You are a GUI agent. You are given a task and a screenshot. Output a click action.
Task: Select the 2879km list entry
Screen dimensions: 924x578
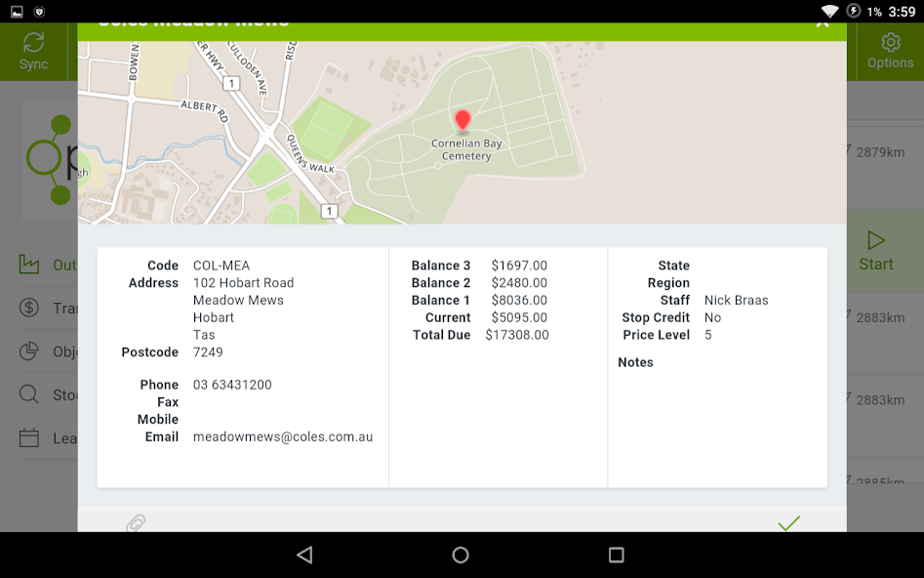885,152
